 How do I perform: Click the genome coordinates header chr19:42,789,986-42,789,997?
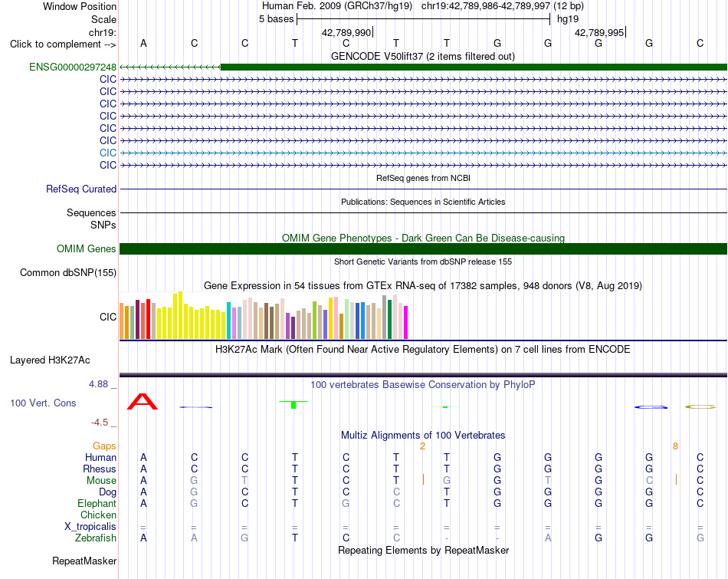[x=486, y=6]
